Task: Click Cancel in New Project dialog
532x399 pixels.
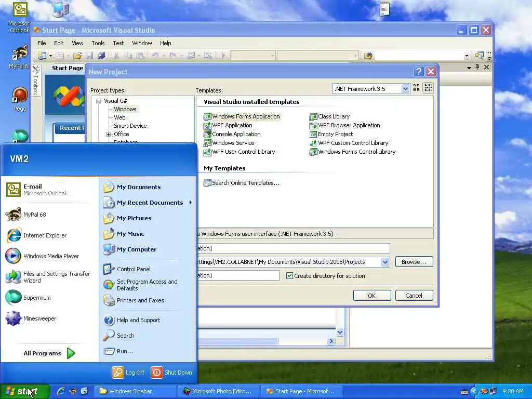Action: point(414,296)
